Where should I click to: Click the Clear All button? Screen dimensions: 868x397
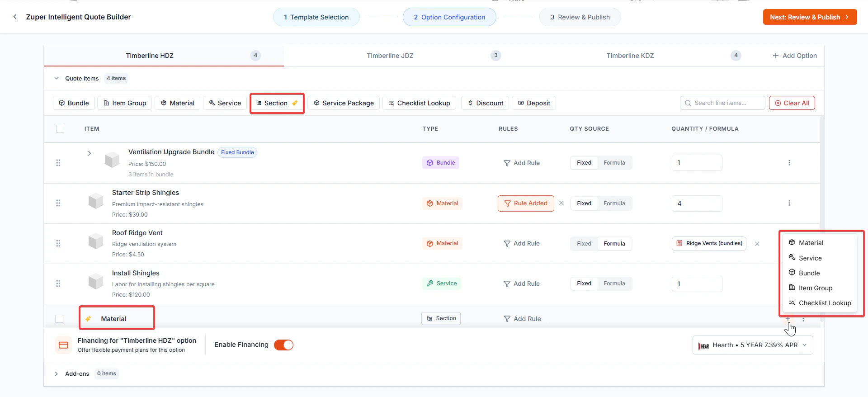[792, 103]
